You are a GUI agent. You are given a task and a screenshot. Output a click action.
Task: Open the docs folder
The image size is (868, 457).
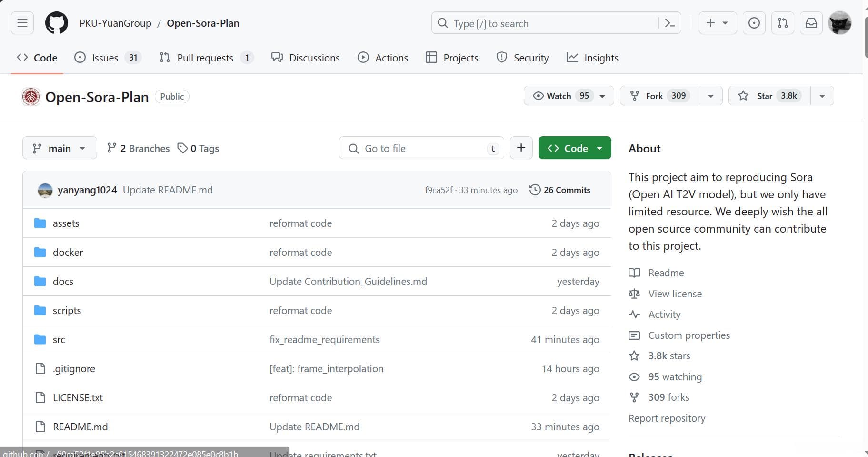pos(63,281)
